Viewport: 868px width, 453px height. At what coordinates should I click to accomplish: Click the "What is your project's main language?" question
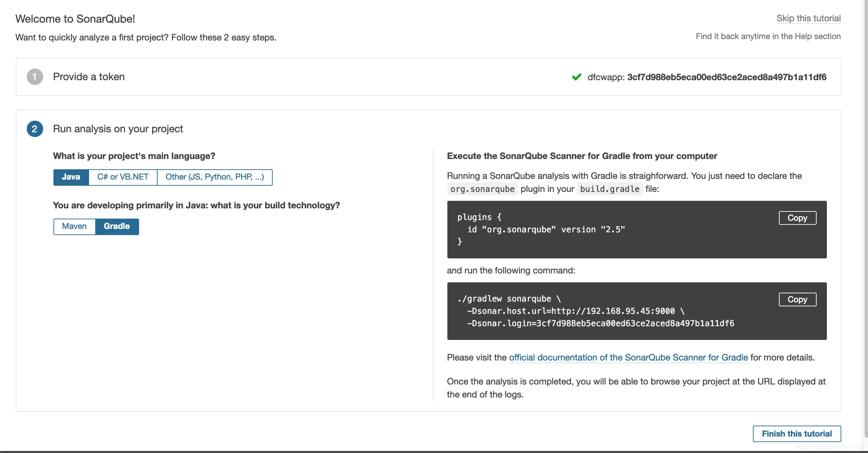tap(134, 156)
